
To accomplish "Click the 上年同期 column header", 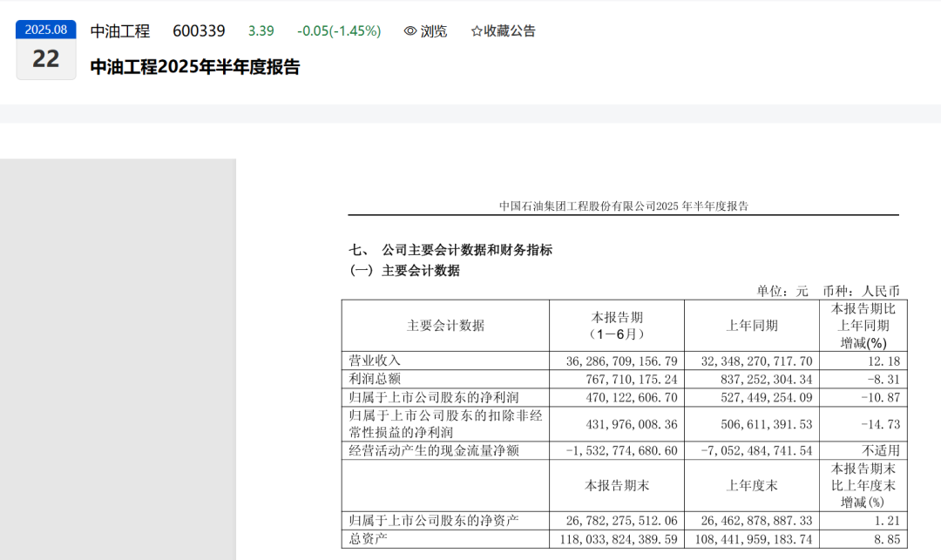I will (x=752, y=326).
